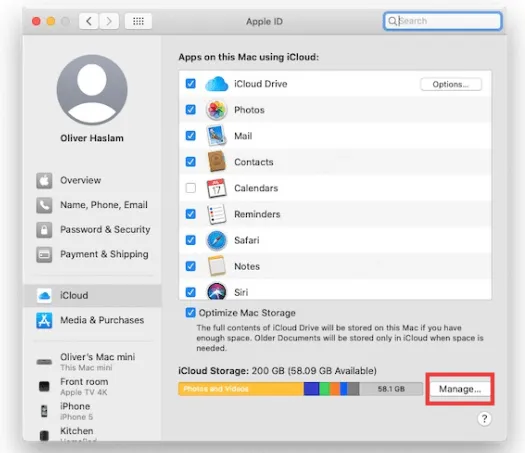Click the Kitchen HomePod device icon

click(44, 435)
